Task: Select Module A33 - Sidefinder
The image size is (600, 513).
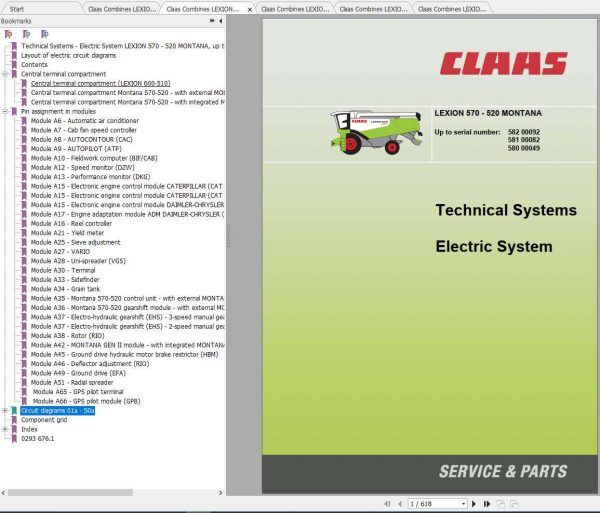Action: pos(65,280)
